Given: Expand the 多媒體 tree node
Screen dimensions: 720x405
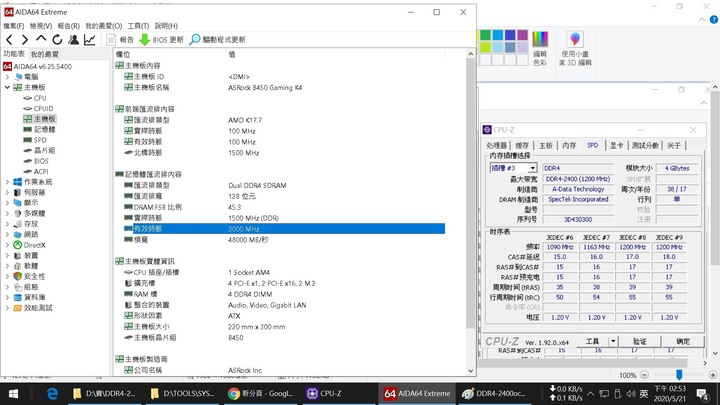Looking at the screenshot, I should (x=7, y=214).
